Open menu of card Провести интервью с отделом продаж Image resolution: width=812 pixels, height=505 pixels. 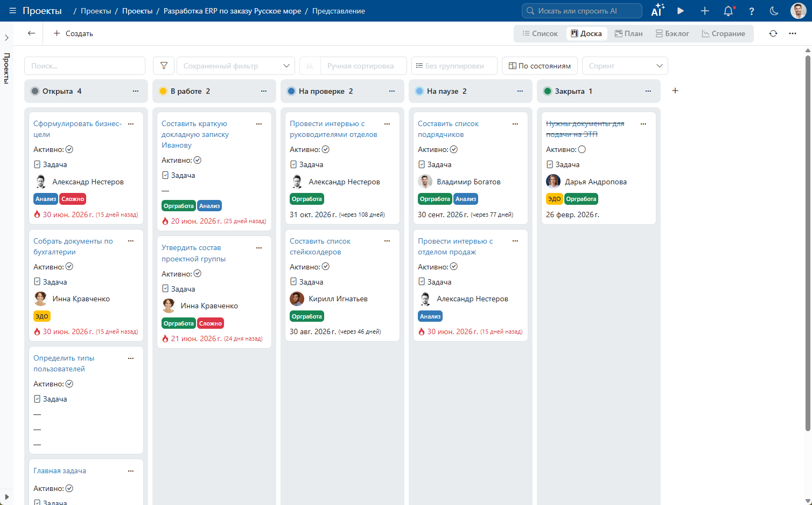click(x=515, y=241)
